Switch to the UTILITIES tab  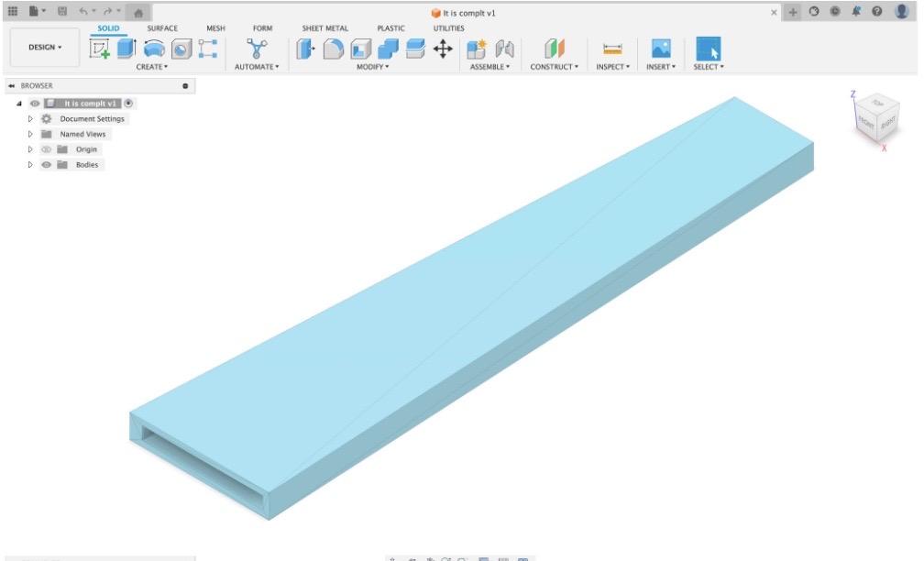[x=448, y=28]
